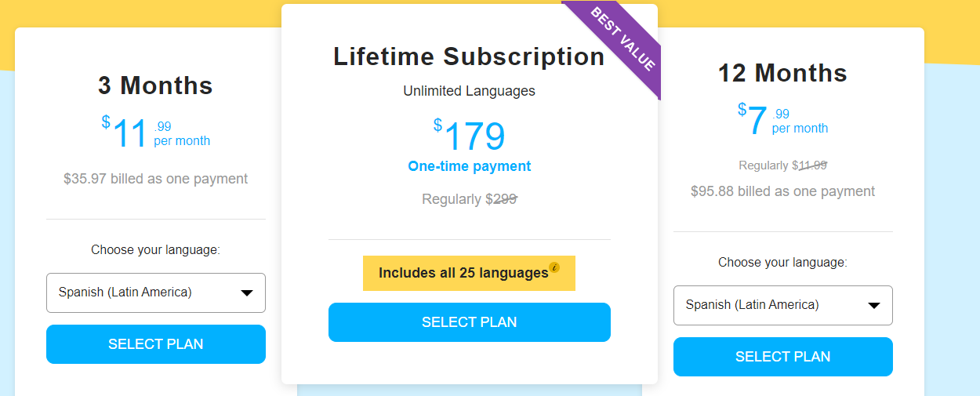
Task: Click the 12 Months heading
Action: tap(782, 73)
